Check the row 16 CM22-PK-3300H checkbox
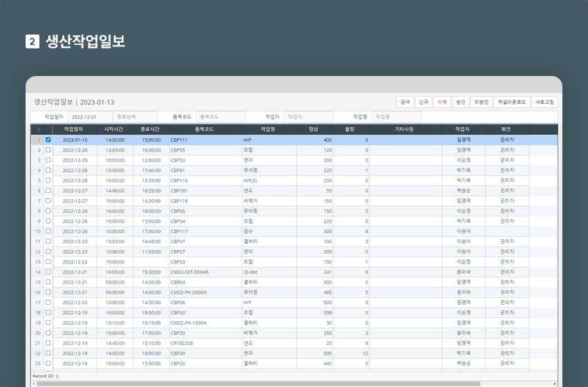Viewport: 588px width, 387px height. (x=48, y=292)
